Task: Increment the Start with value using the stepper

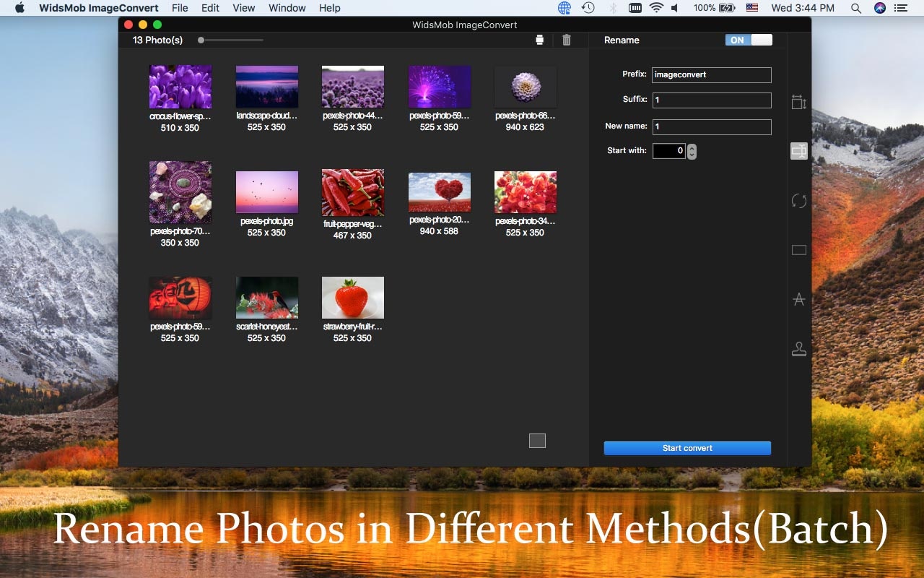Action: click(x=691, y=147)
